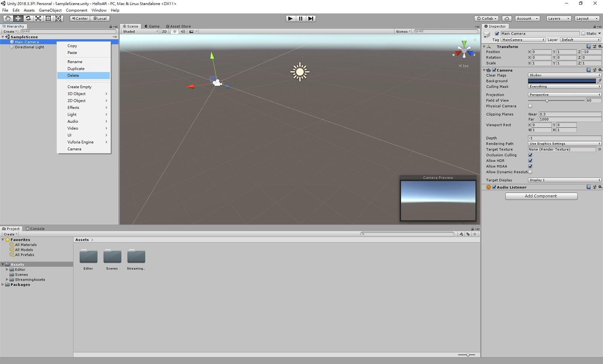Toggle Occlusion Culling checkbox

pos(530,155)
